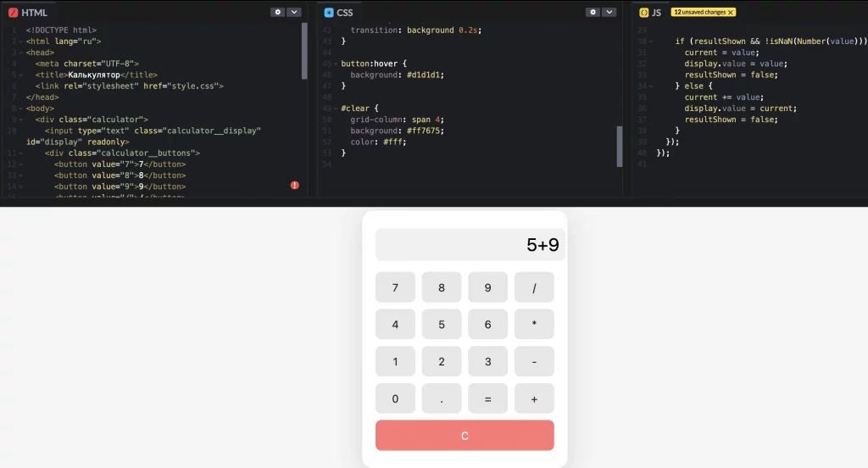This screenshot has width=868, height=468.
Task: Select the CSS panel title
Action: [x=345, y=12]
